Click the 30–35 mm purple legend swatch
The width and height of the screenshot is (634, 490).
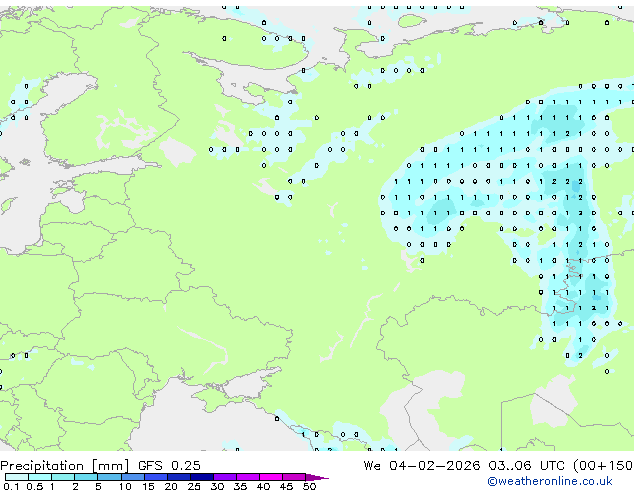point(224,477)
